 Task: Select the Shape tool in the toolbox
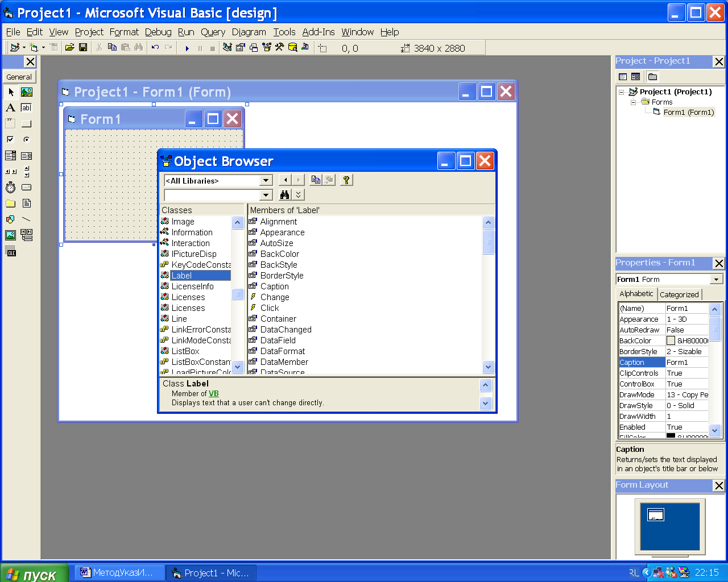10,219
